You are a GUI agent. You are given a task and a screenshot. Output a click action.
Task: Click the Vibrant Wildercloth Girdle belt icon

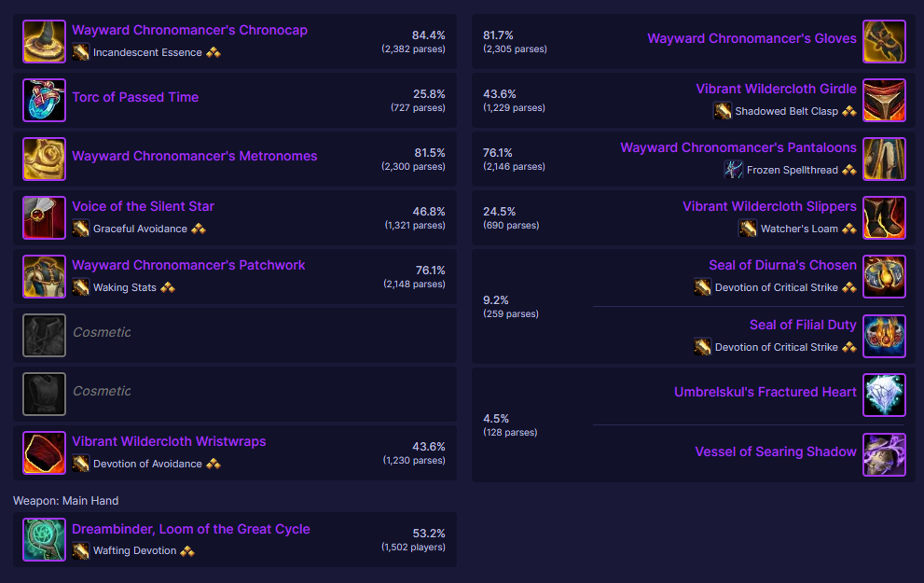click(884, 100)
